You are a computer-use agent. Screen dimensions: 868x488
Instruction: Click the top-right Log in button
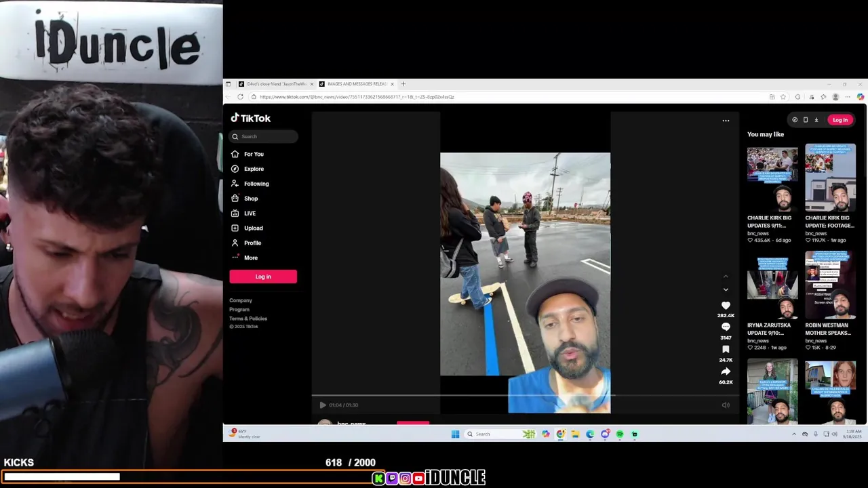tap(840, 120)
